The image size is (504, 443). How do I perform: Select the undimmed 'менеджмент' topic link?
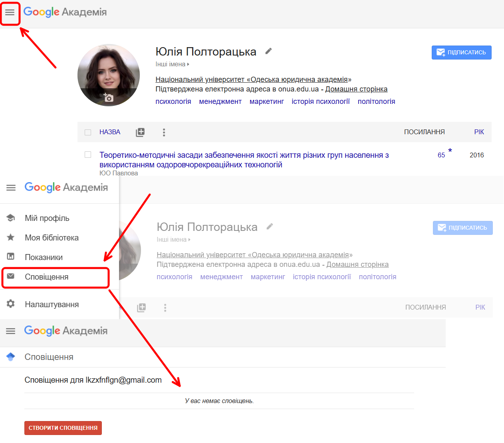tap(220, 101)
